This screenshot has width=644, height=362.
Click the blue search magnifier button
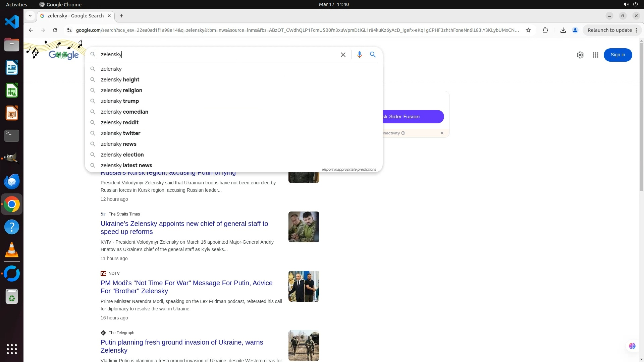373,55
